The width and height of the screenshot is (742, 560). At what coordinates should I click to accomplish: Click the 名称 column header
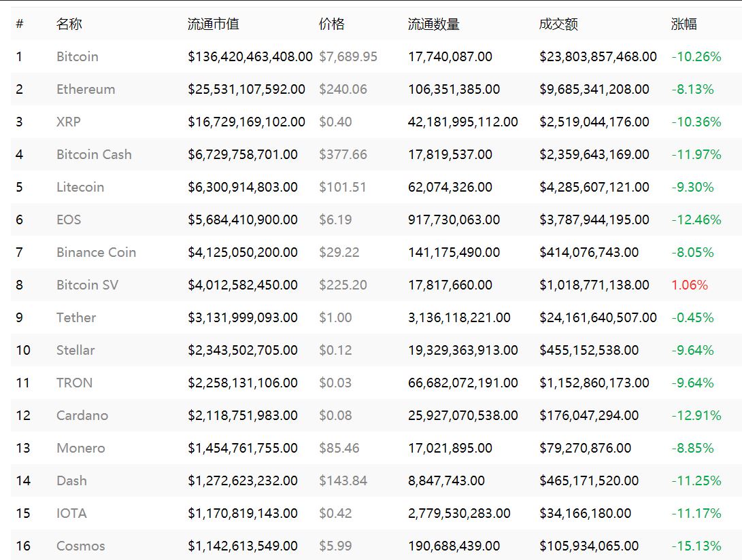69,24
